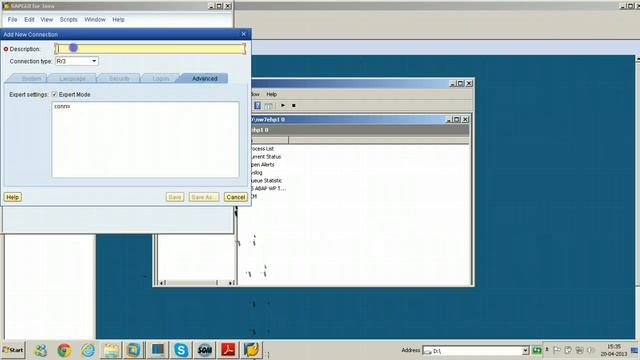Screen dimensions: 640x360
Task: Switch to the Advanced tab
Action: (204, 78)
